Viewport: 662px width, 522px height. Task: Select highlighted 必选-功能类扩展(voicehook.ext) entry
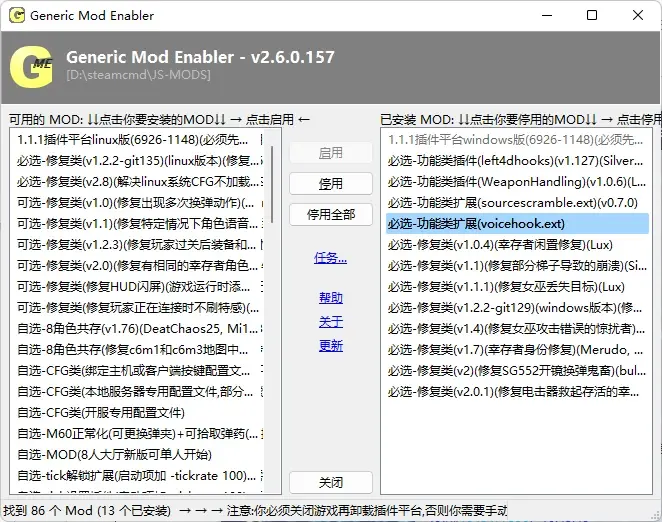click(x=517, y=223)
